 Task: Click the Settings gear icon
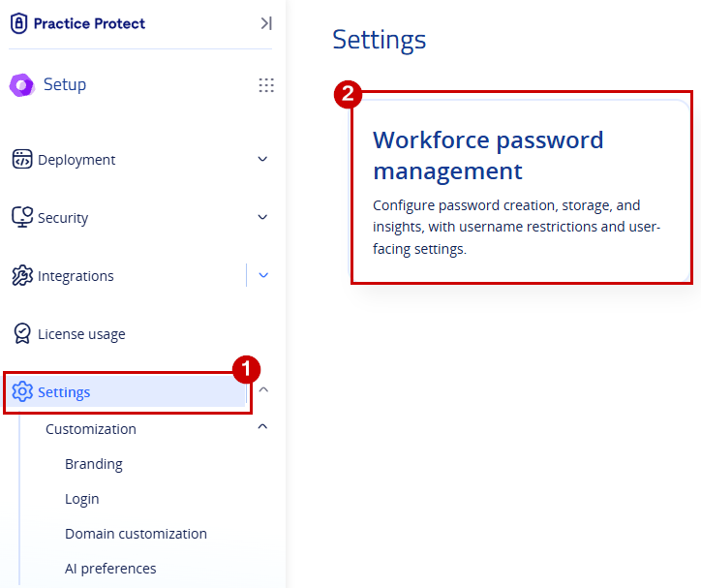coord(22,391)
